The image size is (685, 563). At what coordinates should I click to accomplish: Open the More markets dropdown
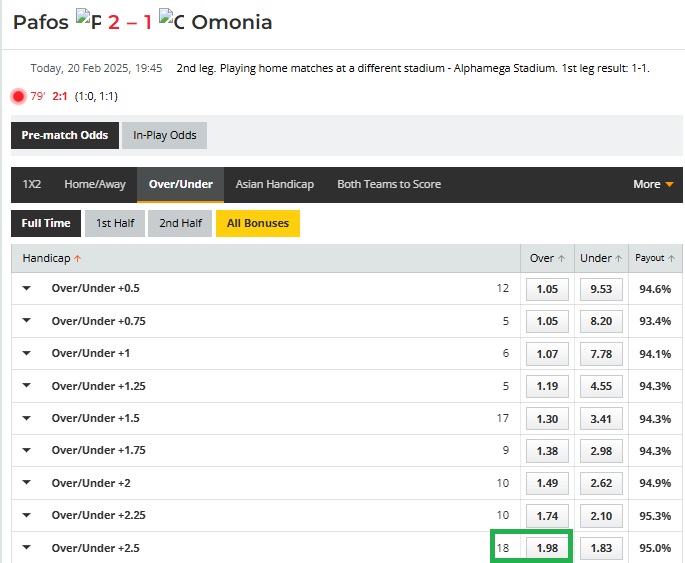click(653, 184)
